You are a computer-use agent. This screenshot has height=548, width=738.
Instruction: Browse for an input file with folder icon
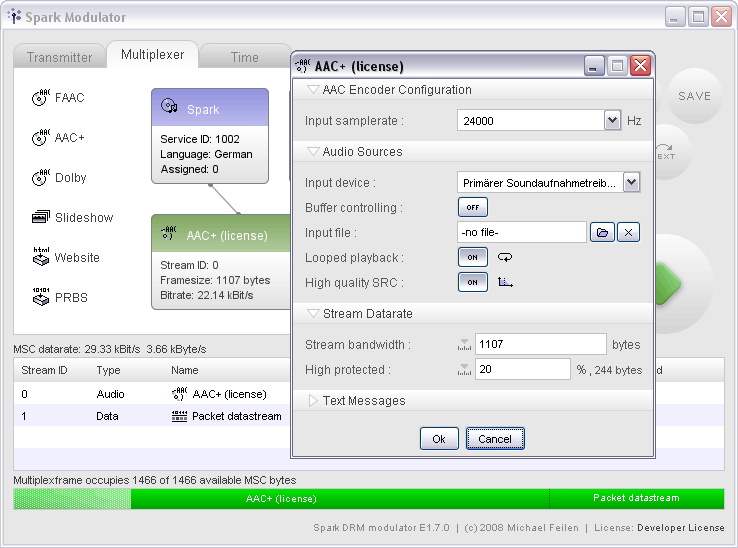602,232
